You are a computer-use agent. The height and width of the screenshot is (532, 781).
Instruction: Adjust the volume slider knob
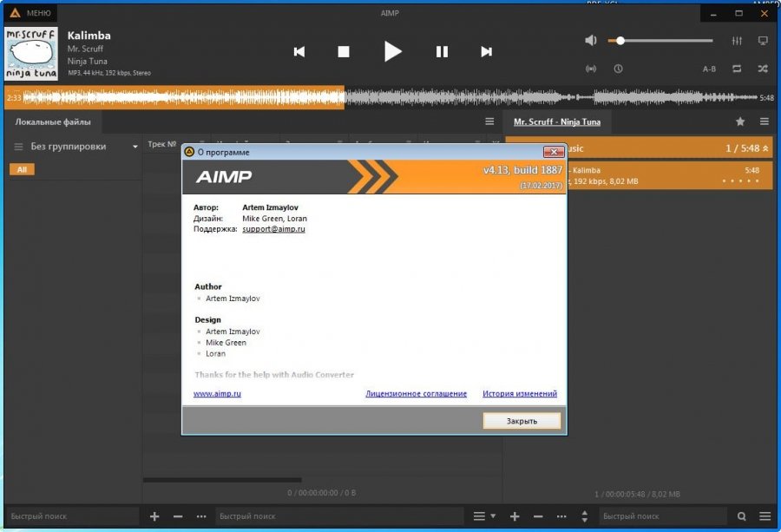click(x=620, y=41)
